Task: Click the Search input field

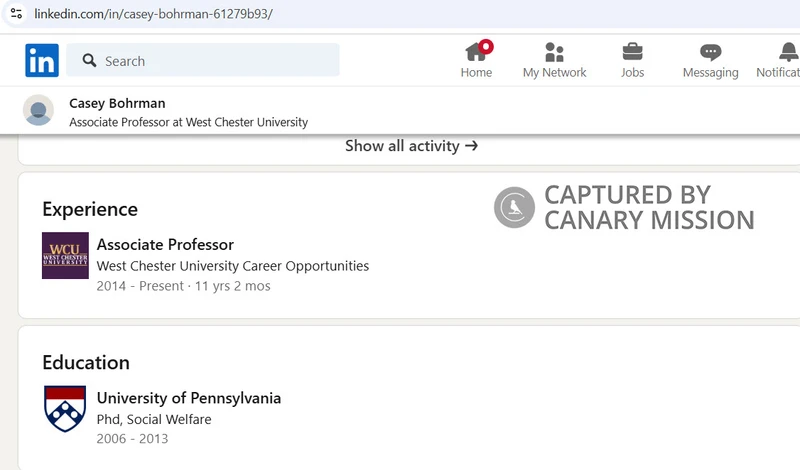Action: tap(203, 60)
